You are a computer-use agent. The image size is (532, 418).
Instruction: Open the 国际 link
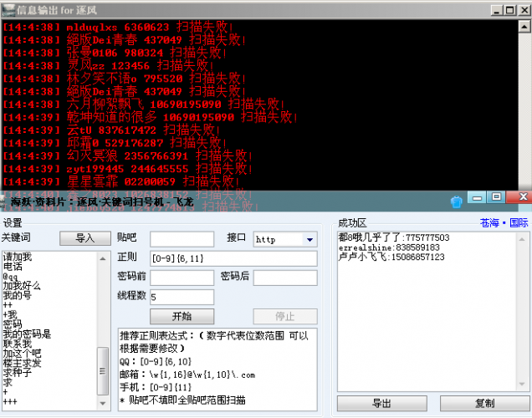point(519,223)
